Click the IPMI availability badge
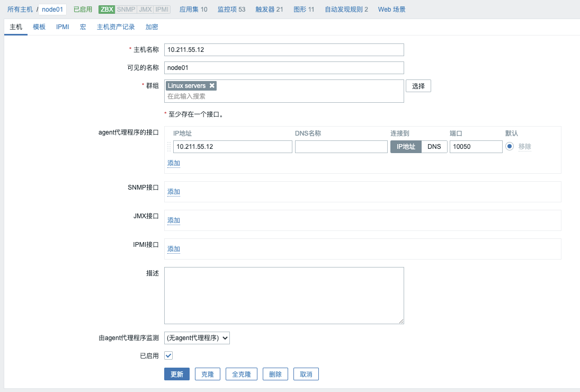 162,9
